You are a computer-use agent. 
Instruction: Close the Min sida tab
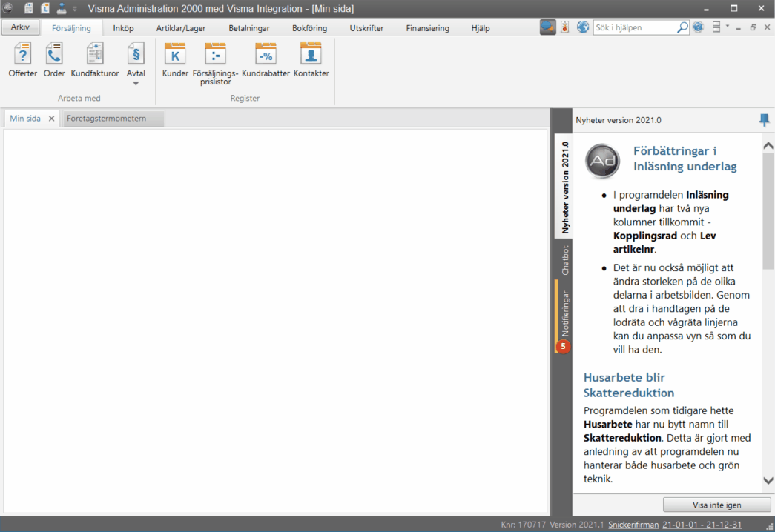tap(51, 119)
